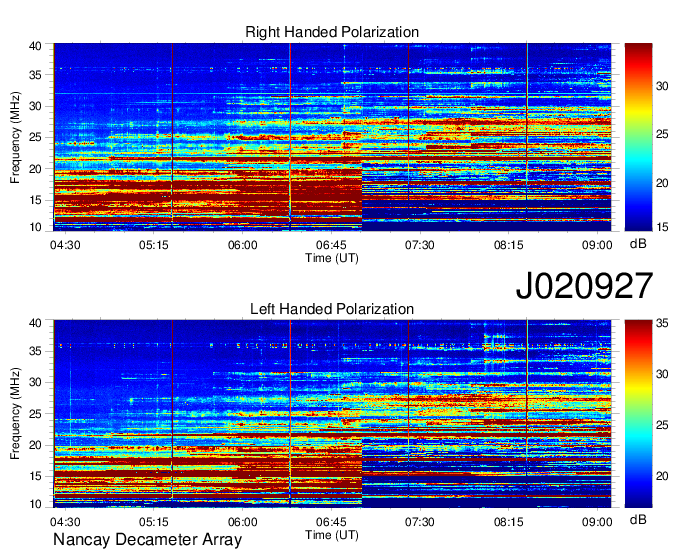680x552 pixels.
Task: Click the 04:30 tick under Right Handed plot
Action: coord(65,245)
